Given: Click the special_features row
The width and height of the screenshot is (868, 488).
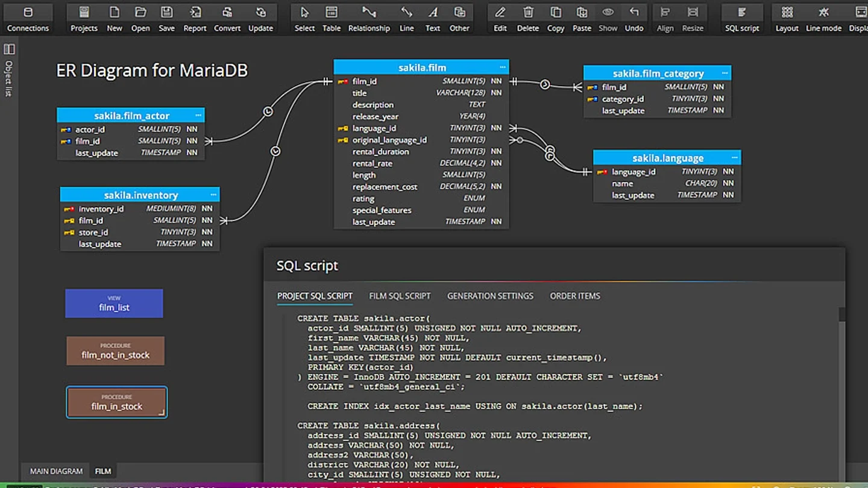Looking at the screenshot, I should (421, 210).
